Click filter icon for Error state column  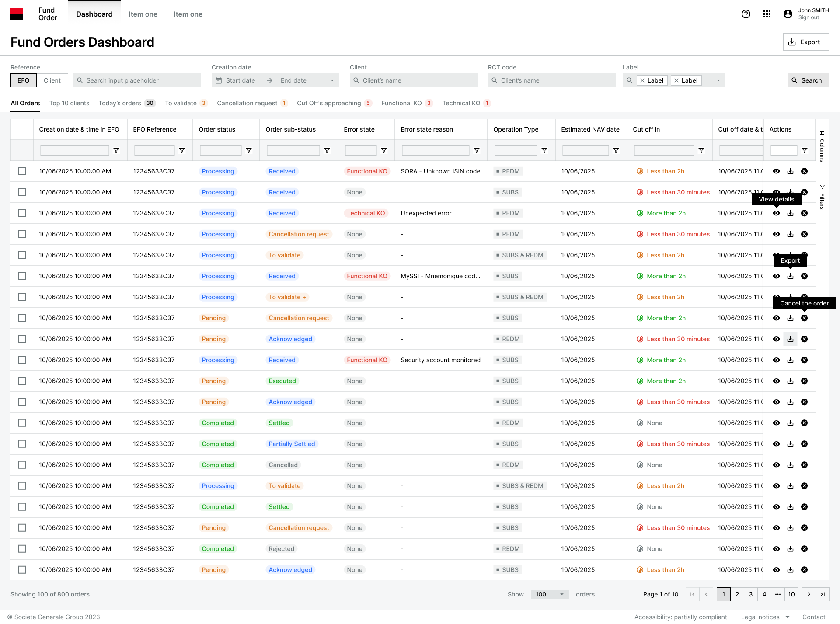pyautogui.click(x=384, y=150)
